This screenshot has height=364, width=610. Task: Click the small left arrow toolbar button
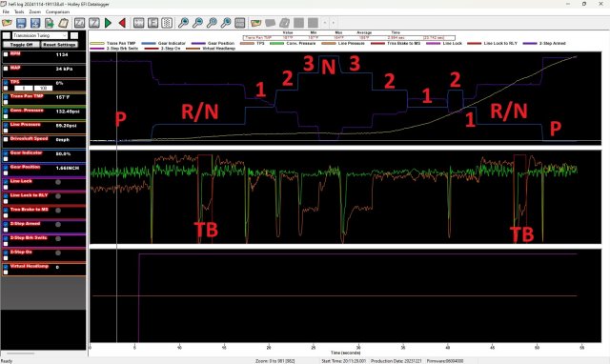[x=325, y=23]
